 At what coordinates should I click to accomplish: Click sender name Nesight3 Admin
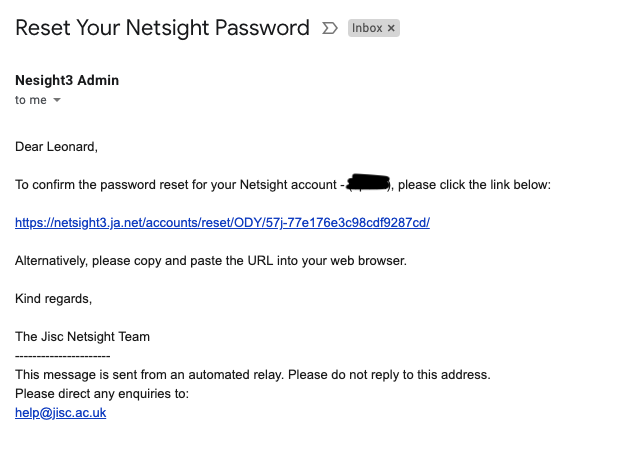click(67, 81)
